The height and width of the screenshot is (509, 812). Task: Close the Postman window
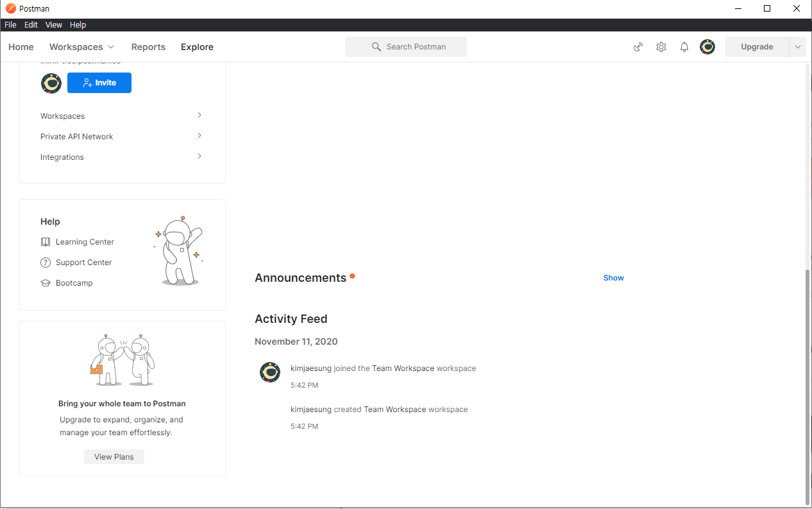pos(797,9)
